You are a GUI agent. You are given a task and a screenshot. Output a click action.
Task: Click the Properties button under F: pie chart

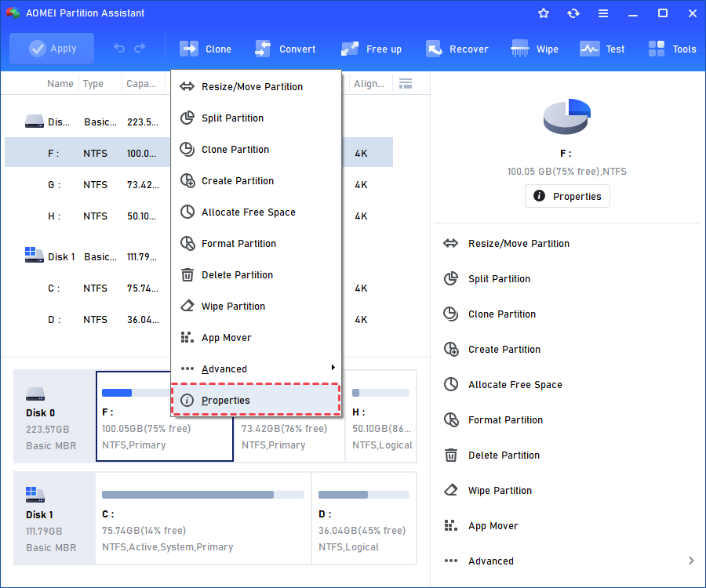click(x=567, y=196)
